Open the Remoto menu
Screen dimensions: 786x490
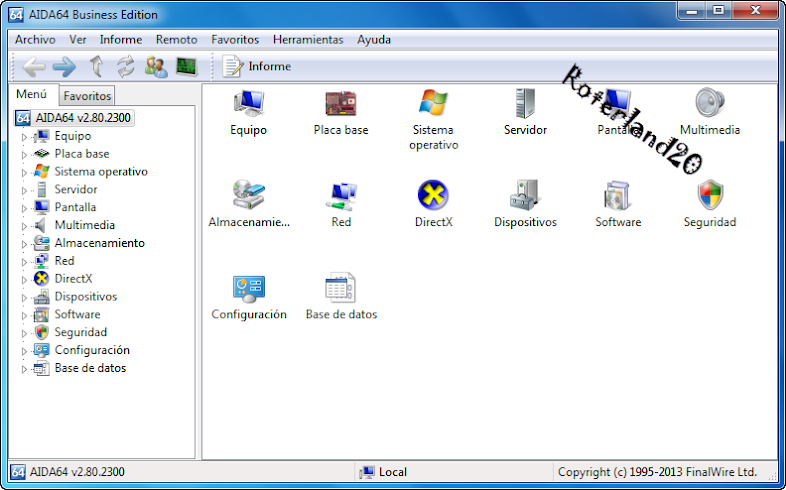pyautogui.click(x=176, y=40)
